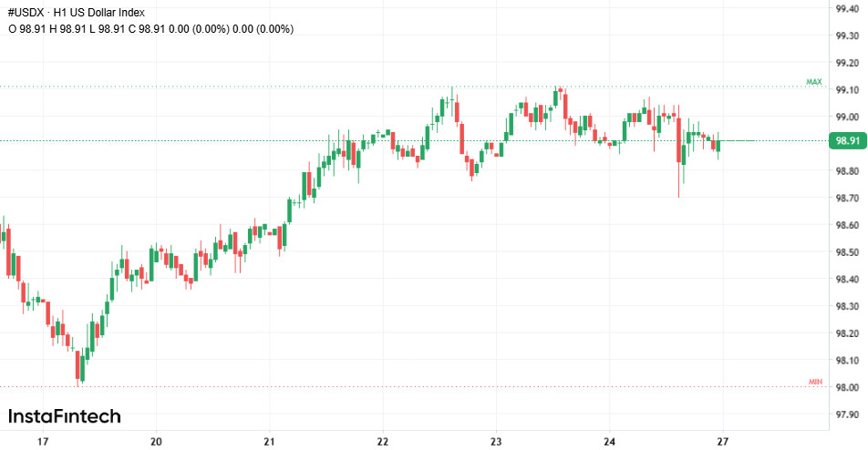Click the 97.90 price scale label
This screenshot has height=450, width=868.
847,415
